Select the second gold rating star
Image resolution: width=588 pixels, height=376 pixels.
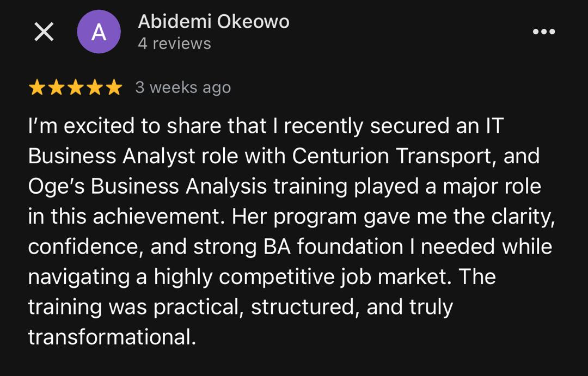(x=56, y=88)
